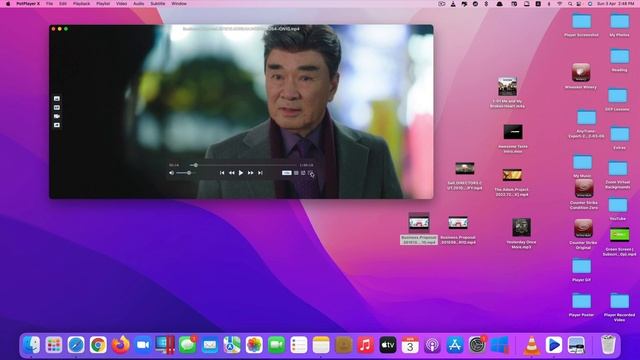This screenshot has height=360, width=640.
Task: Open the Subtitle menu
Action: click(158, 4)
